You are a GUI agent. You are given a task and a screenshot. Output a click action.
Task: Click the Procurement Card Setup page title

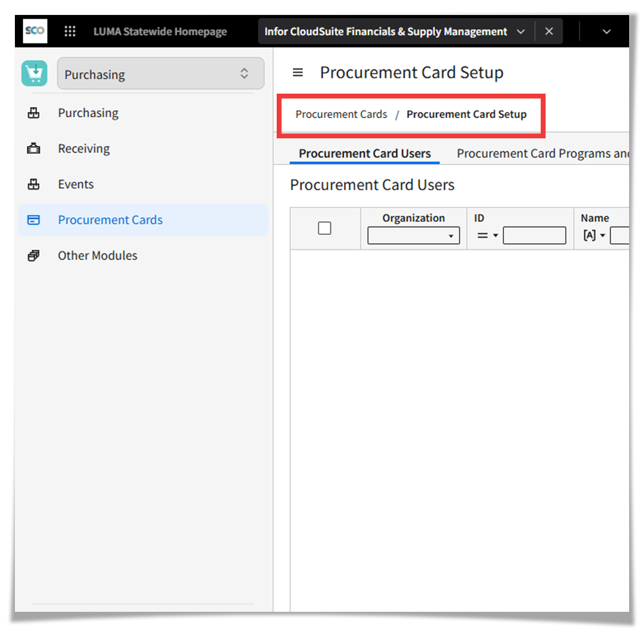coord(411,73)
